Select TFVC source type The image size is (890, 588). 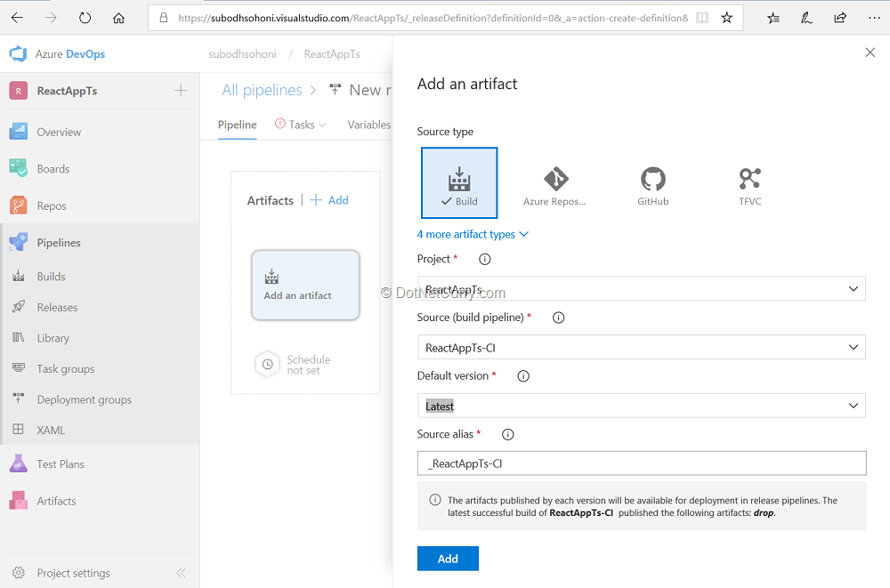(749, 187)
